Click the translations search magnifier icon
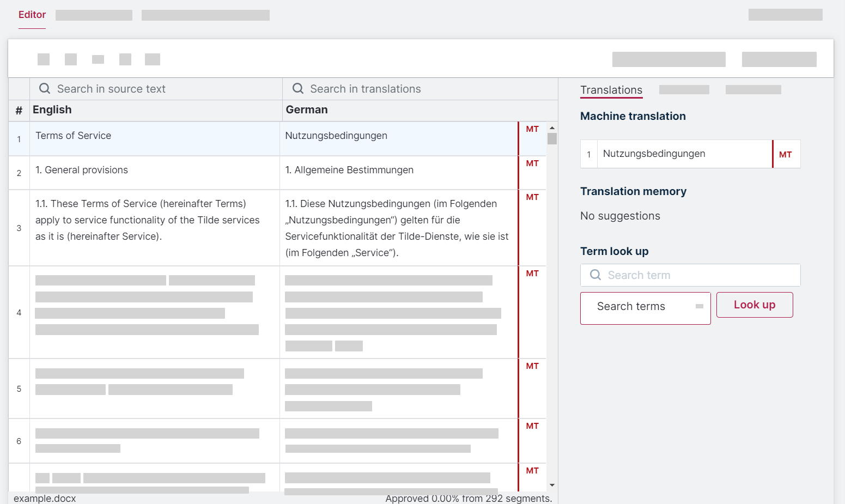Screen dimensions: 845x504 [x=298, y=88]
